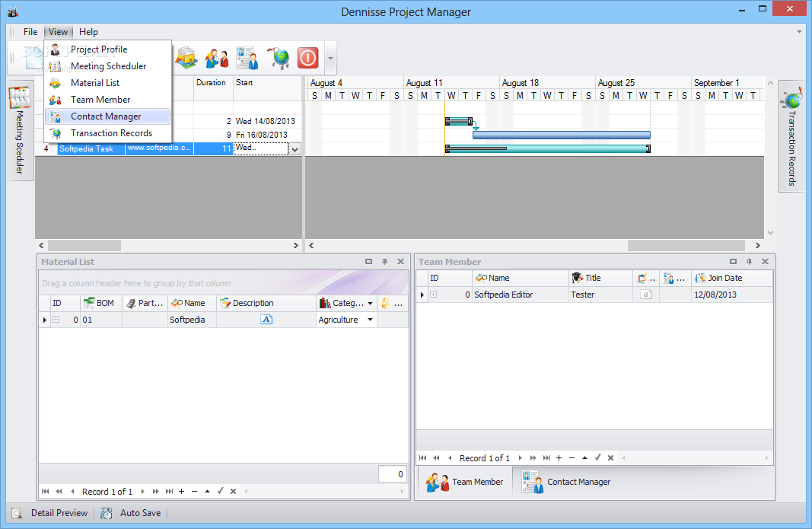Open the Transaction Records side panel tab
The height and width of the screenshot is (529, 812).
791,136
